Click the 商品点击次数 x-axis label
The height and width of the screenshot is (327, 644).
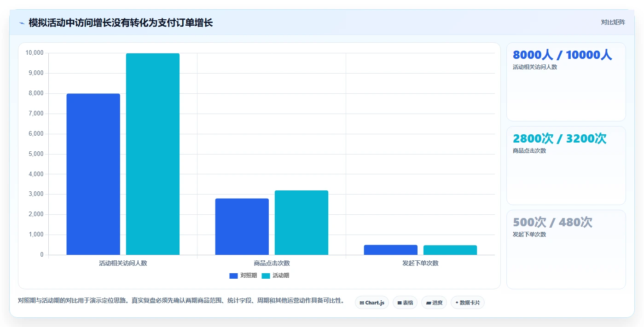point(272,263)
